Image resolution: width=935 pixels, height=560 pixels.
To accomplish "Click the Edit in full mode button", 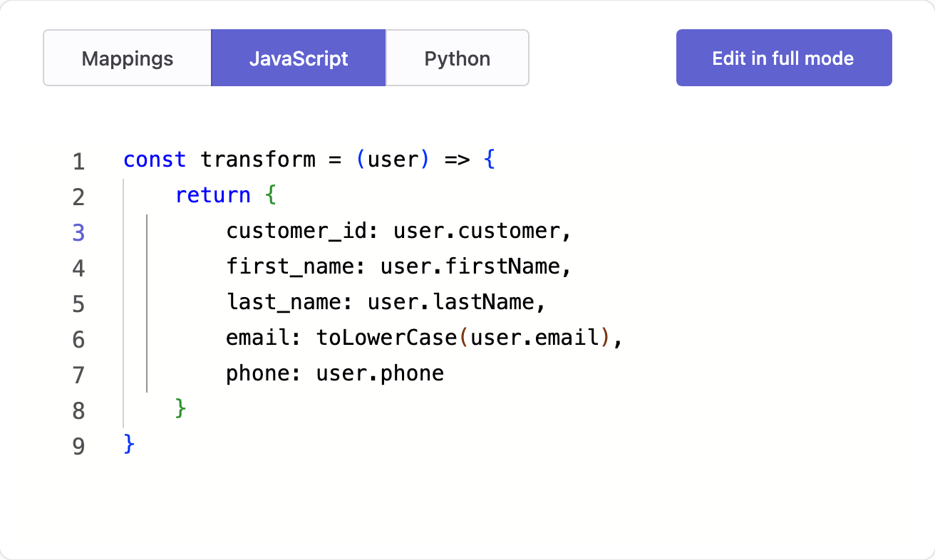I will [783, 58].
